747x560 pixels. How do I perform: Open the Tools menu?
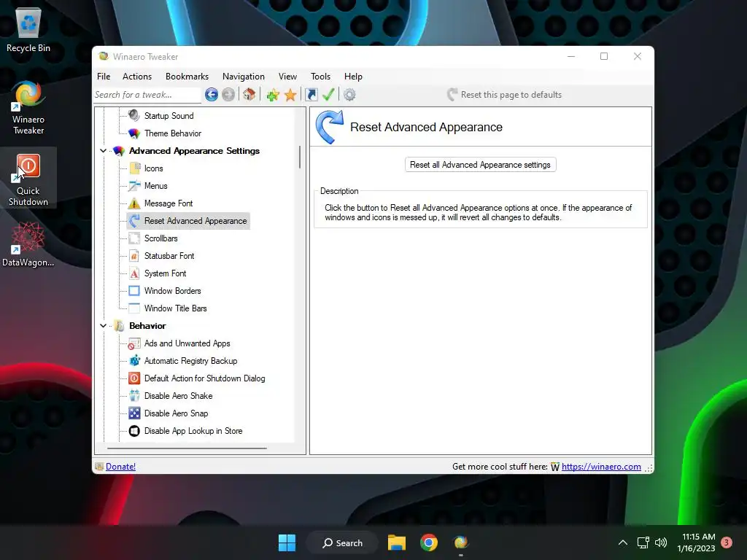[321, 76]
